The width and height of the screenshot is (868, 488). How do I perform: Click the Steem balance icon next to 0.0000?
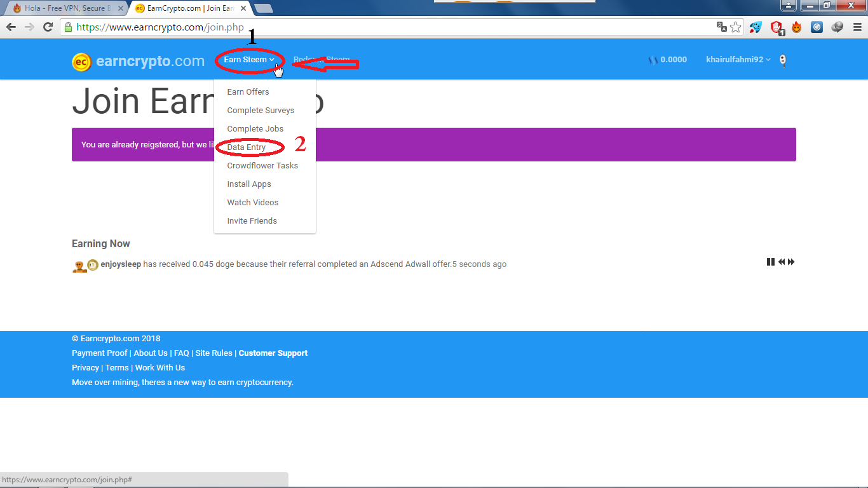tap(653, 60)
